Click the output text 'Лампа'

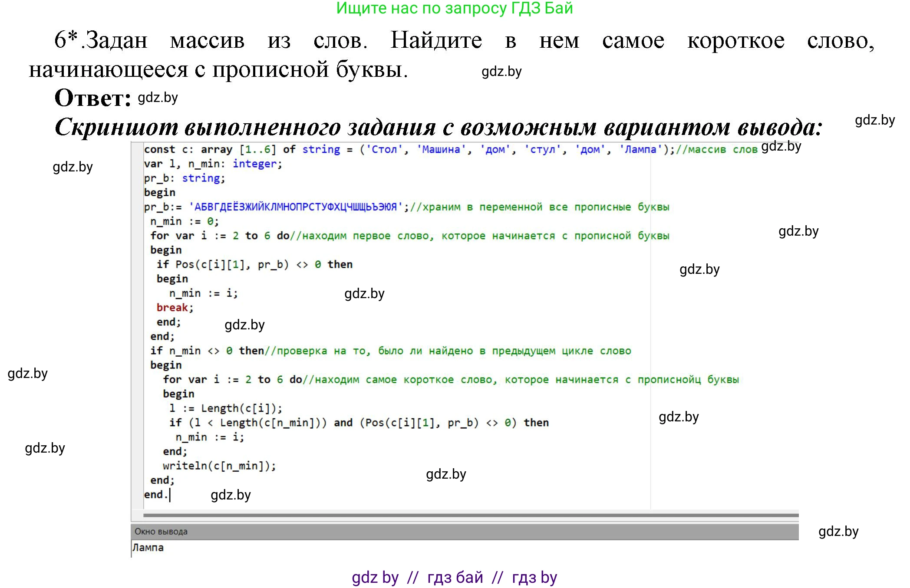tap(148, 548)
